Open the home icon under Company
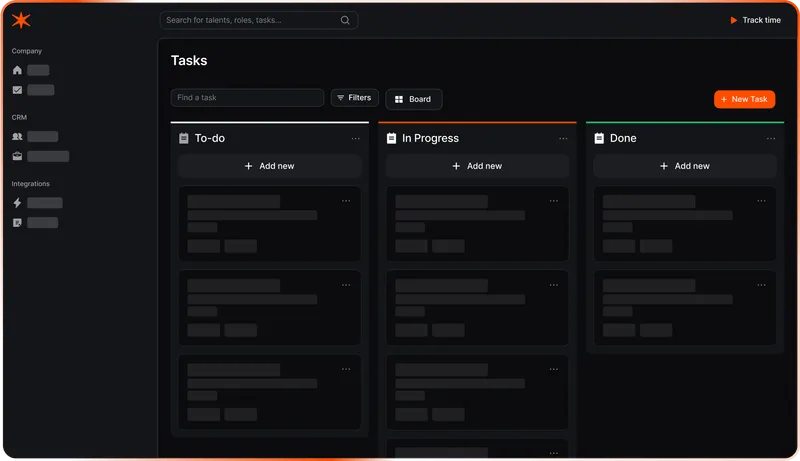 (x=17, y=70)
